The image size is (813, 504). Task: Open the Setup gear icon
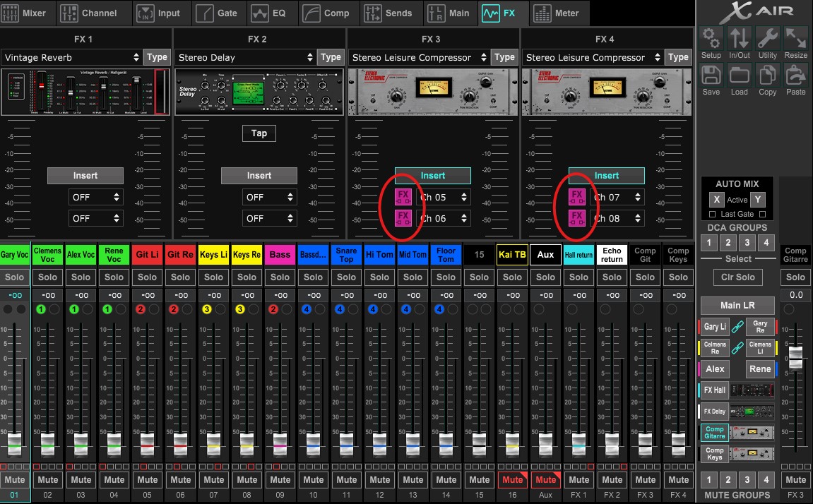pyautogui.click(x=711, y=39)
